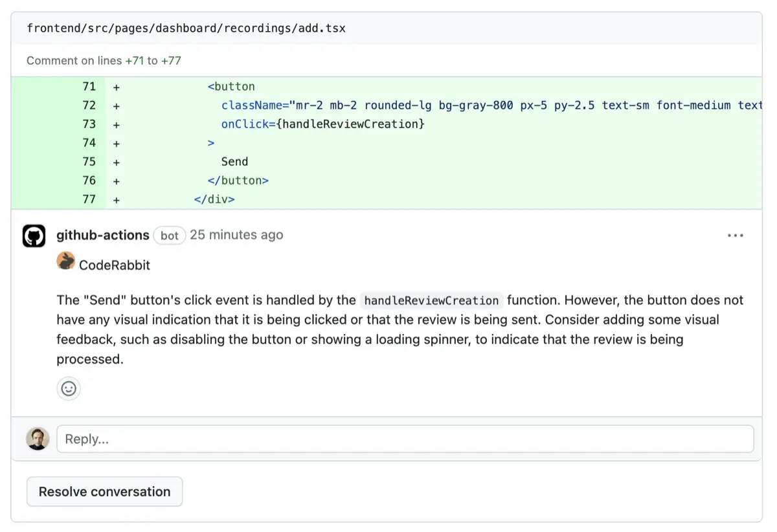777x532 pixels.
Task: Focus the Reply... text field
Action: click(405, 439)
